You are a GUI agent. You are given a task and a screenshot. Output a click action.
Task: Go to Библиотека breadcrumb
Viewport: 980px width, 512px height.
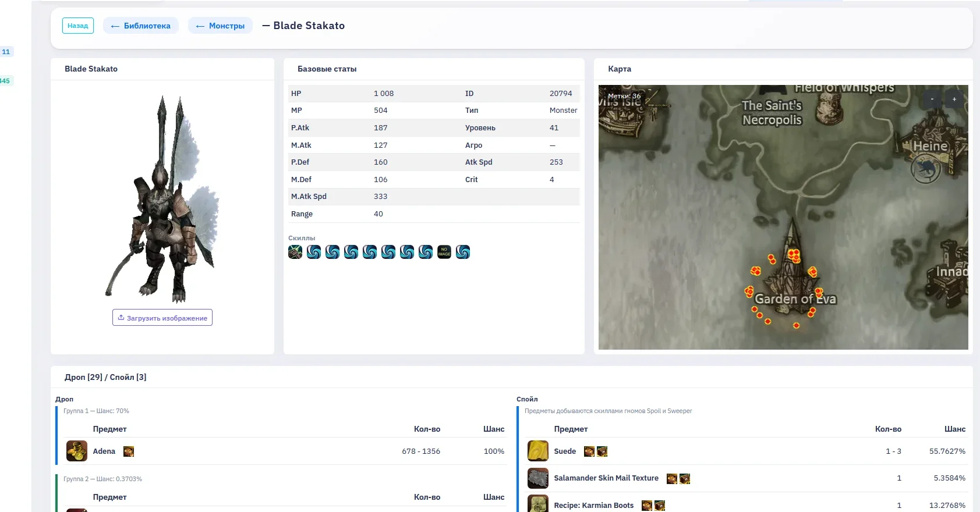click(141, 26)
